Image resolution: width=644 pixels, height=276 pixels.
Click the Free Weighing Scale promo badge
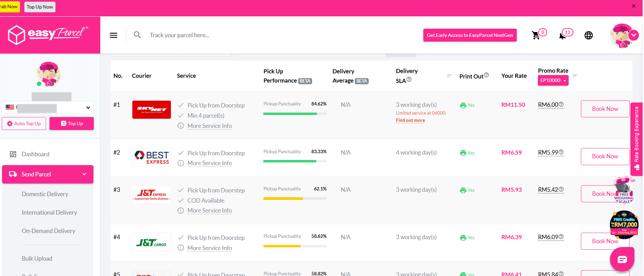click(624, 190)
